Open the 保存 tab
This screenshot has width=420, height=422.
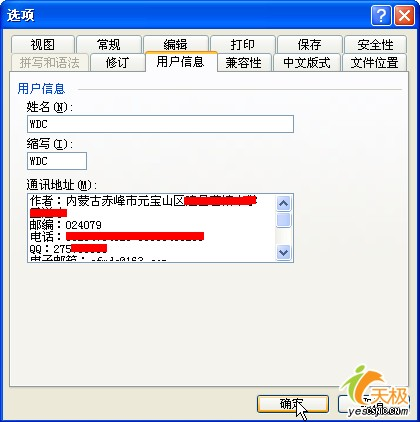pyautogui.click(x=310, y=44)
